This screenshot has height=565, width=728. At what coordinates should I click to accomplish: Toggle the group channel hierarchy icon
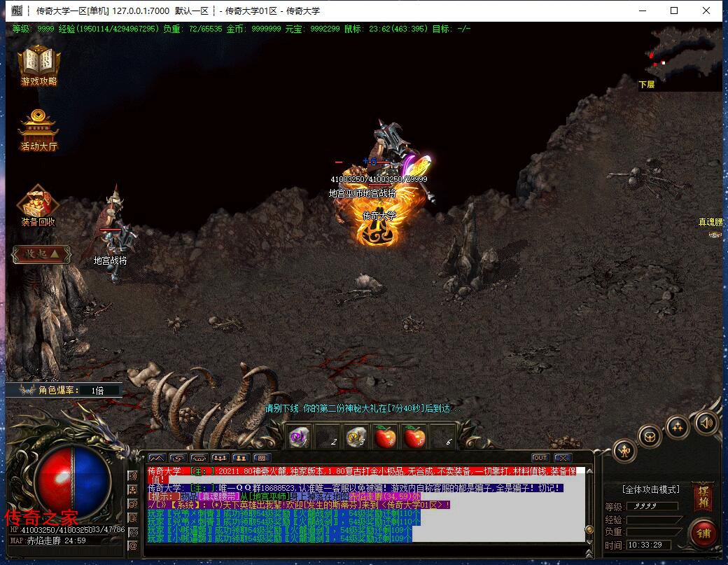click(x=133, y=490)
